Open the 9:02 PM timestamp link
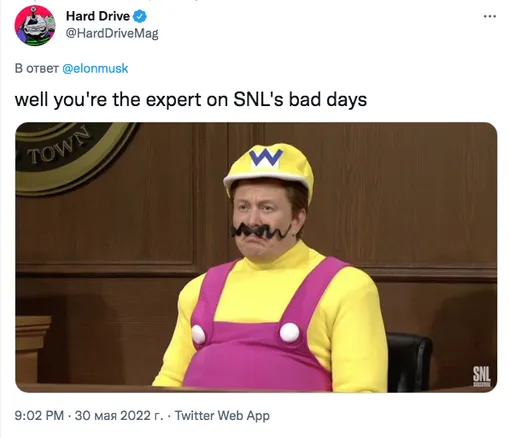 click(39, 415)
